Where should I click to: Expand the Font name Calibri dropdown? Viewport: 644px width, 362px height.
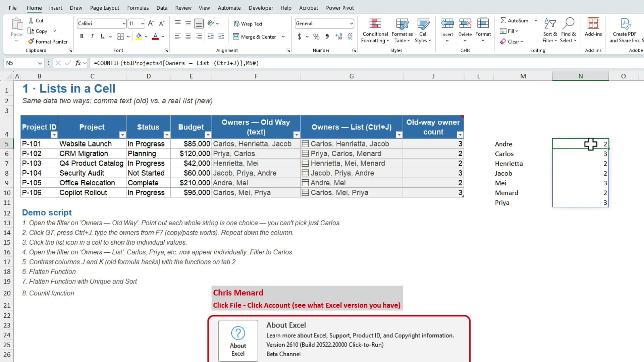tap(124, 23)
